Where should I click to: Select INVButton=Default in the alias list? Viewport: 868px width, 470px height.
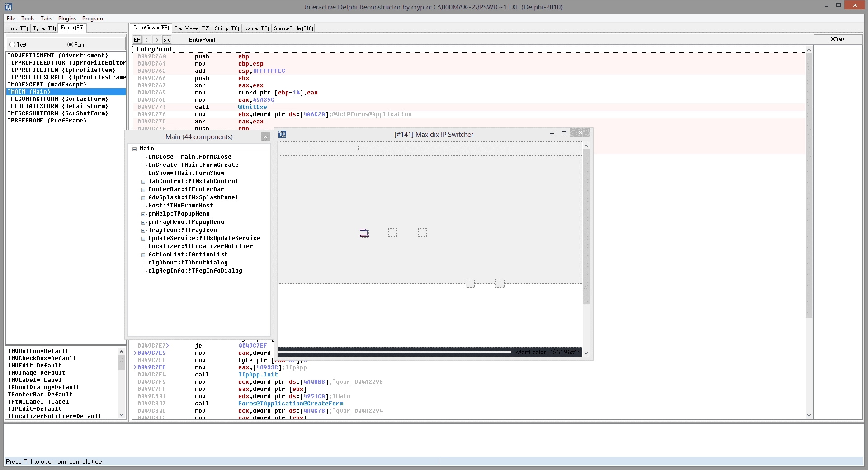pos(38,351)
